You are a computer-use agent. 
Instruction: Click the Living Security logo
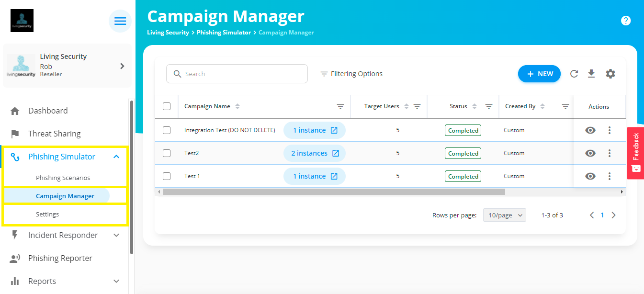[x=22, y=21]
